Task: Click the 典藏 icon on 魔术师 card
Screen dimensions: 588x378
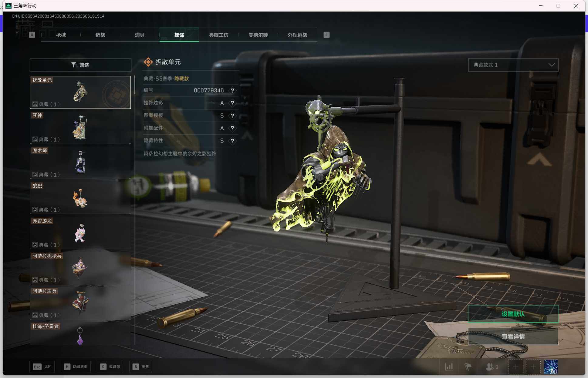Action: point(35,175)
